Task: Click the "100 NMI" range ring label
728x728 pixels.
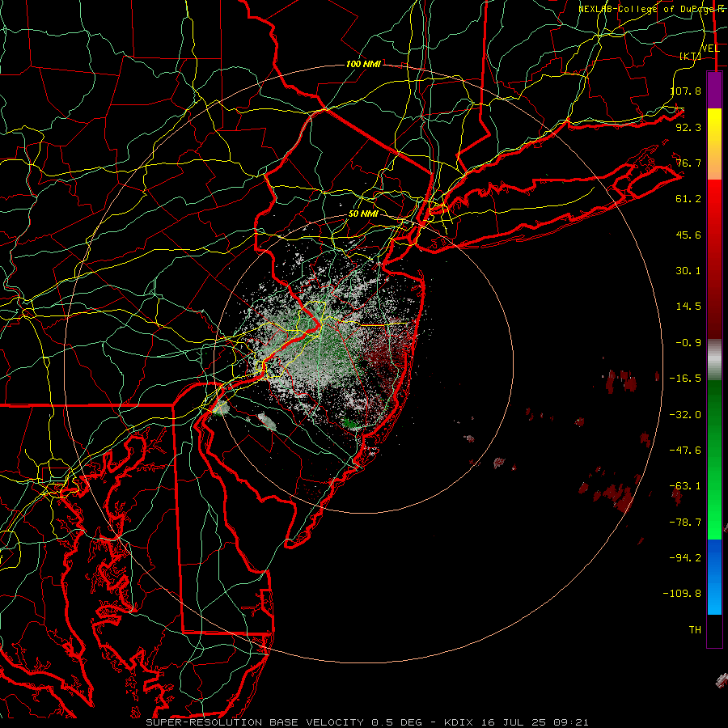Action: (x=363, y=64)
